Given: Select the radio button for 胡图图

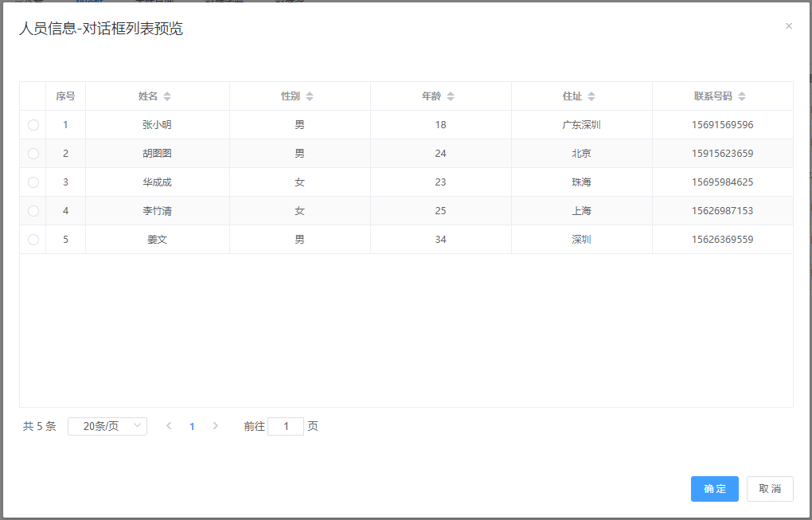Looking at the screenshot, I should pyautogui.click(x=33, y=154).
